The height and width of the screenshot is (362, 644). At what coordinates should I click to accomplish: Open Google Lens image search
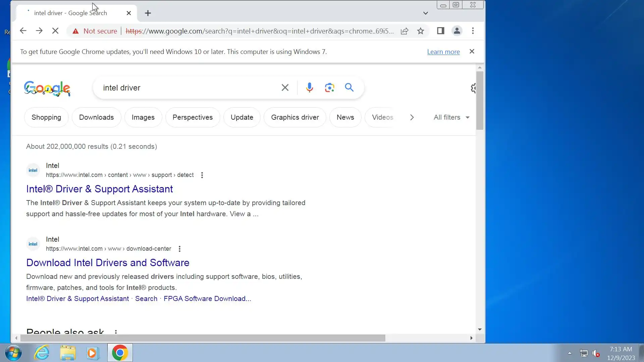click(x=329, y=88)
